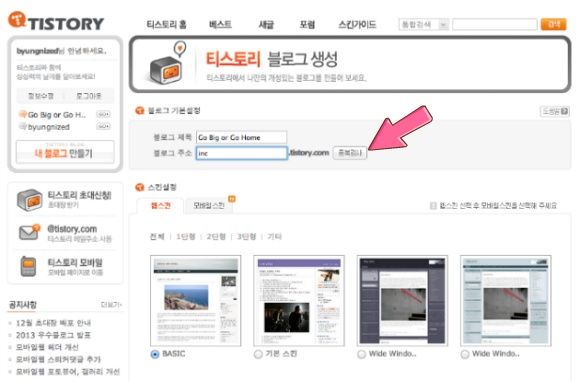The image size is (580, 381).
Task: Open the @tistory.com mail link
Action: point(72,229)
